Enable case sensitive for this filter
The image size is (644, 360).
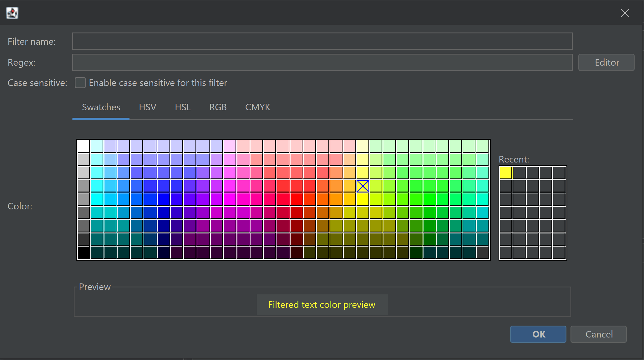point(80,82)
